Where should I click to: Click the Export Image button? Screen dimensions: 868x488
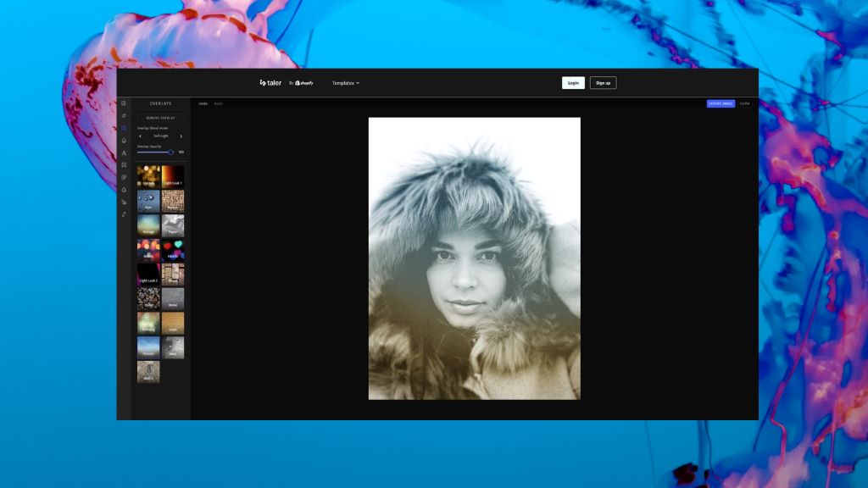pos(721,103)
